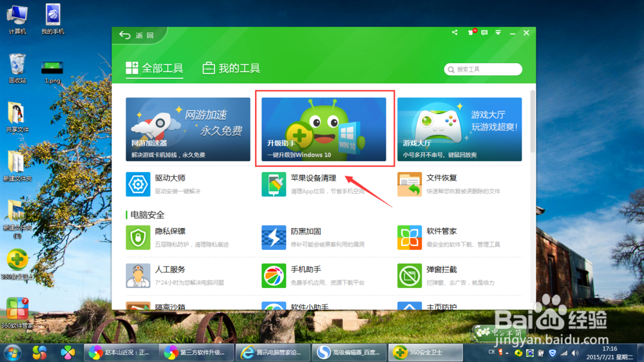
Task: Click the 苹果设备清理 title text
Action: pos(314,178)
